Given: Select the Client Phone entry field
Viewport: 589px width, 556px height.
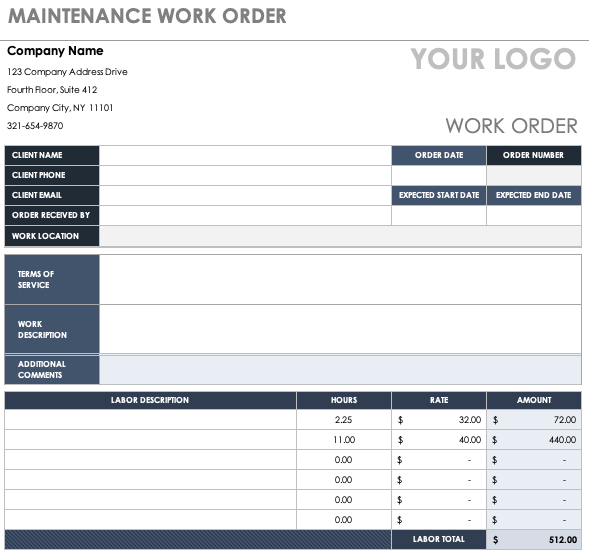Looking at the screenshot, I should (x=245, y=175).
